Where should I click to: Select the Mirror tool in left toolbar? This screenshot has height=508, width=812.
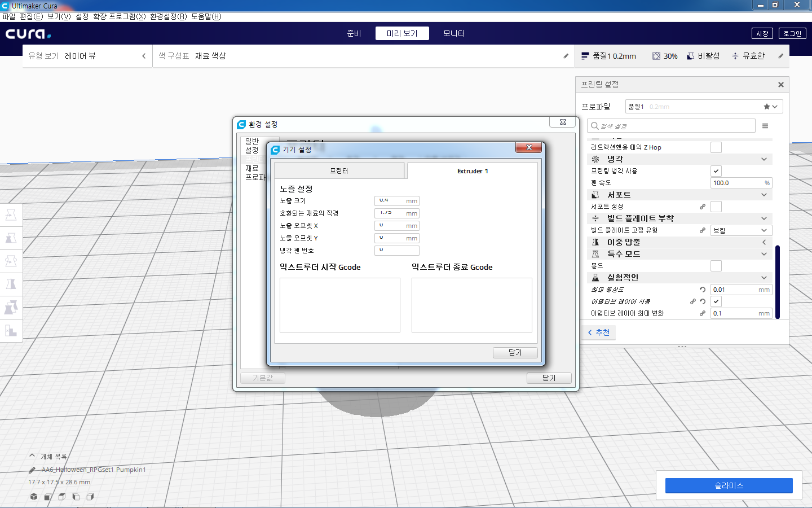click(x=11, y=284)
